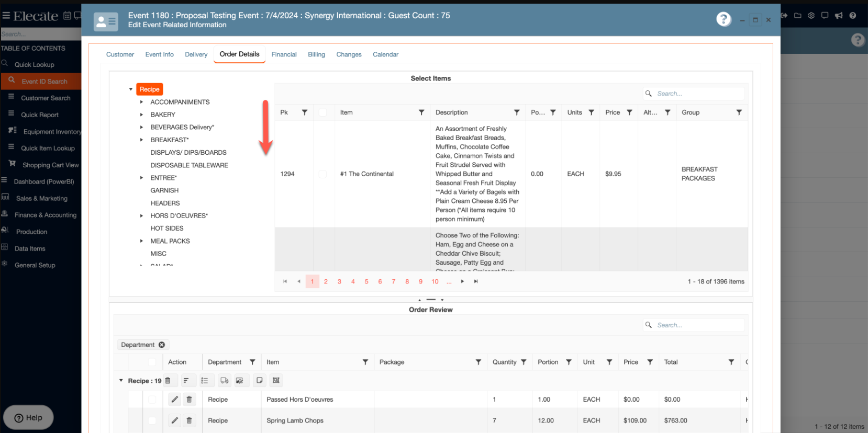Remove the Department grouping chip
Image resolution: width=868 pixels, height=433 pixels.
point(162,345)
